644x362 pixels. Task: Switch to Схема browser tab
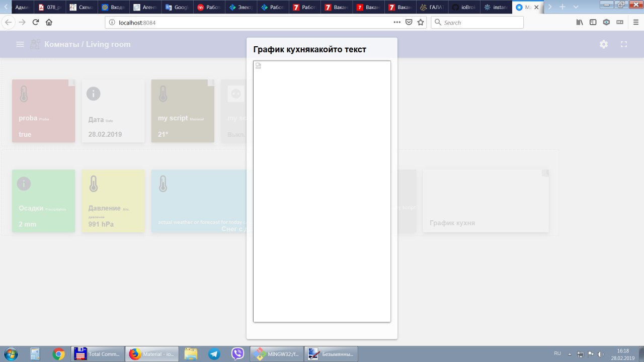(82, 7)
